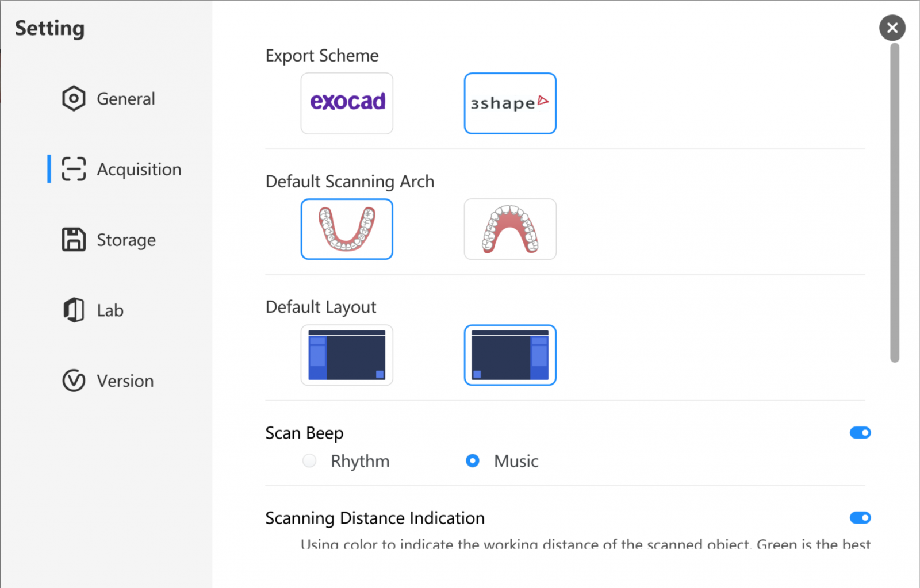This screenshot has width=920, height=588.
Task: Select the Music radio button
Action: pos(473,461)
